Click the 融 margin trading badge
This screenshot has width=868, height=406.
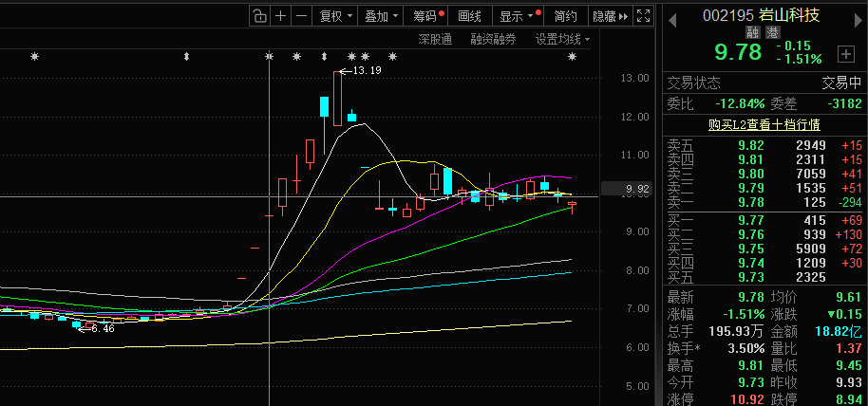(752, 32)
